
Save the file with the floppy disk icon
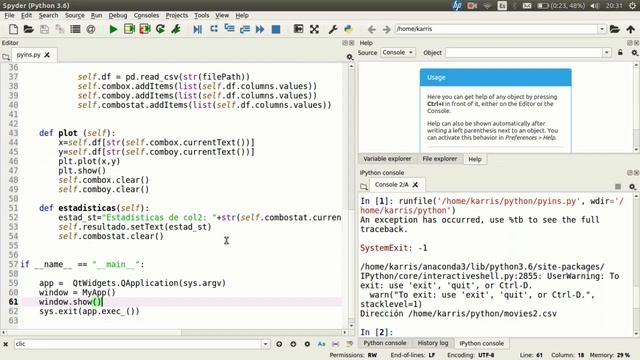coord(44,29)
